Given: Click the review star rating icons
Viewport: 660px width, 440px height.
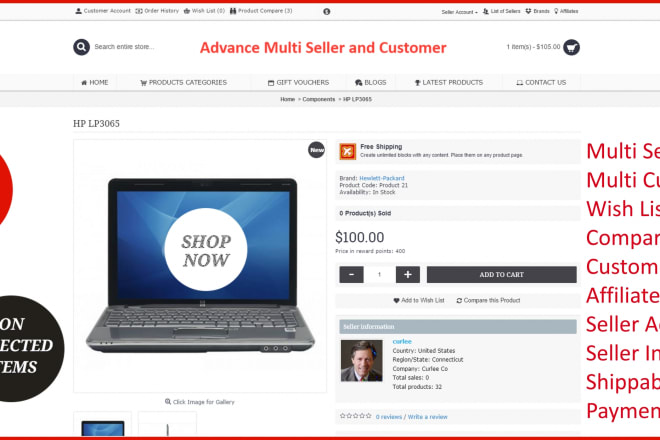Looking at the screenshot, I should click(x=356, y=416).
